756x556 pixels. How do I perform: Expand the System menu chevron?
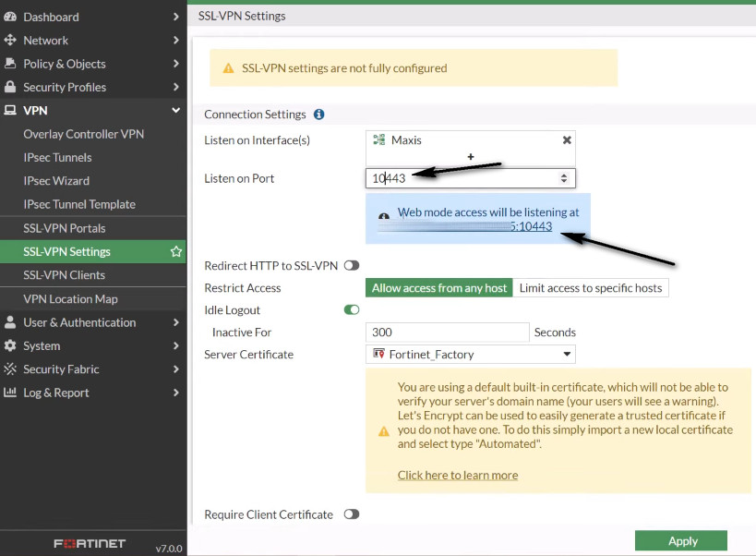pos(176,345)
